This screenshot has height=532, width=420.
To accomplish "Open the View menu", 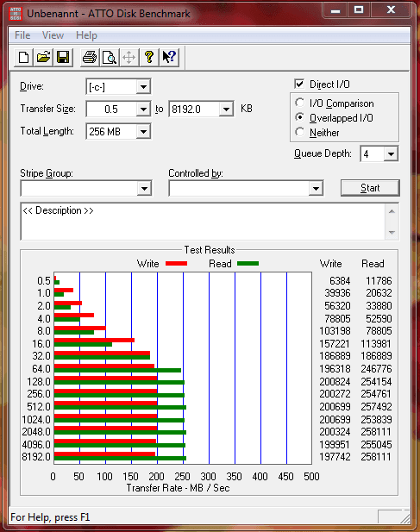I will pos(53,35).
